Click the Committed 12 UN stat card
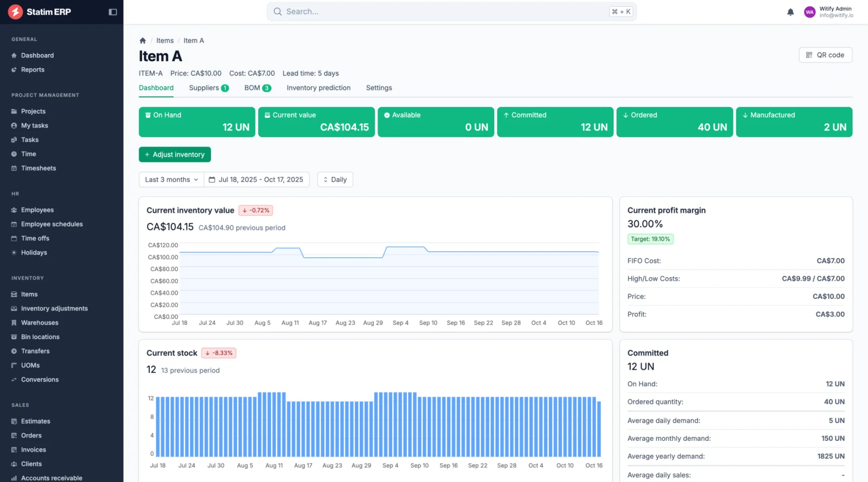This screenshot has width=868, height=482. click(555, 122)
